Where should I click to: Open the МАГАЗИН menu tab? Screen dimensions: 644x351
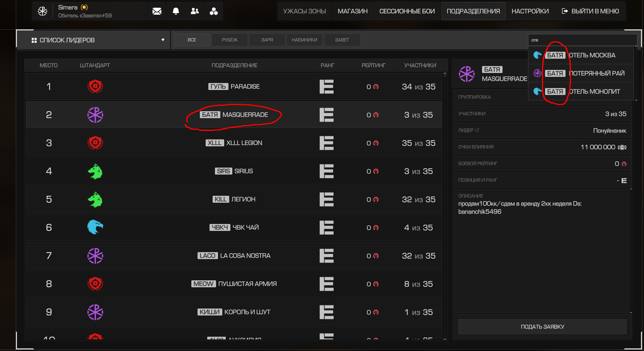click(353, 11)
